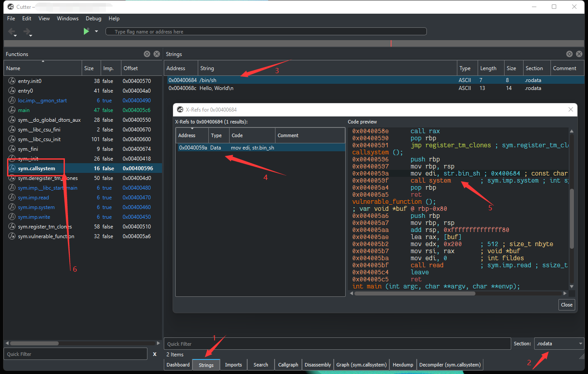Viewport: 588px width, 374px height.
Task: Open the Debug menu
Action: coord(94,19)
